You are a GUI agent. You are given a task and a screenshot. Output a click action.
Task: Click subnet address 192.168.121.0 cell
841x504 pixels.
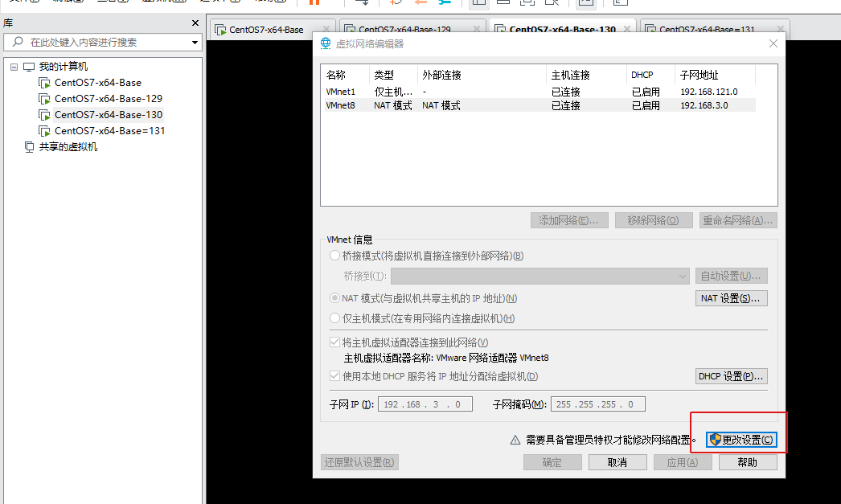[x=709, y=92]
